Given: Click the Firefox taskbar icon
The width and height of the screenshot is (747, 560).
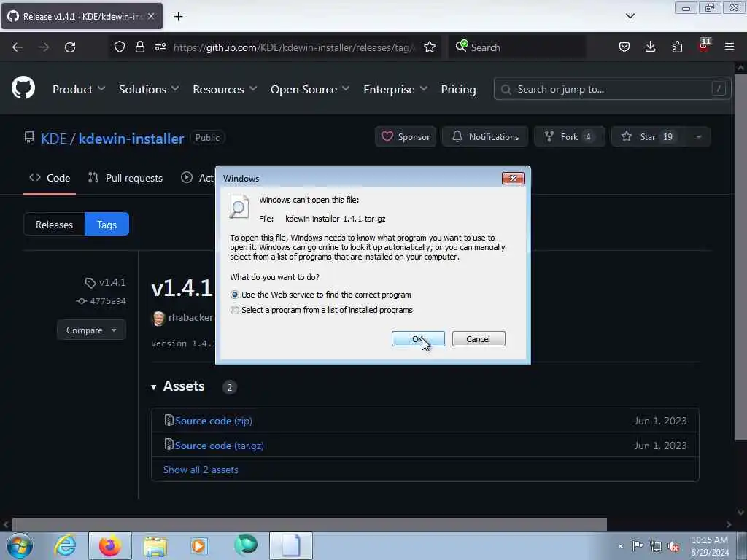Looking at the screenshot, I should tap(110, 545).
